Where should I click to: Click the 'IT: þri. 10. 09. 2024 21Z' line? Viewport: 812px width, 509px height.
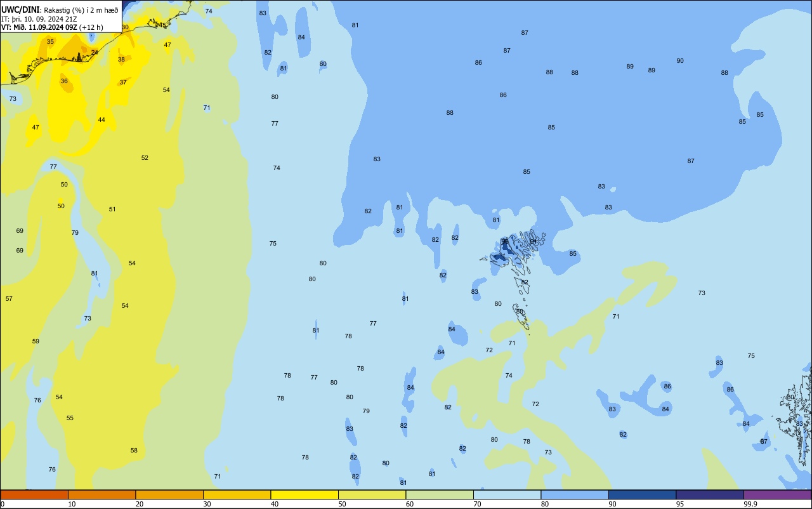[39, 18]
